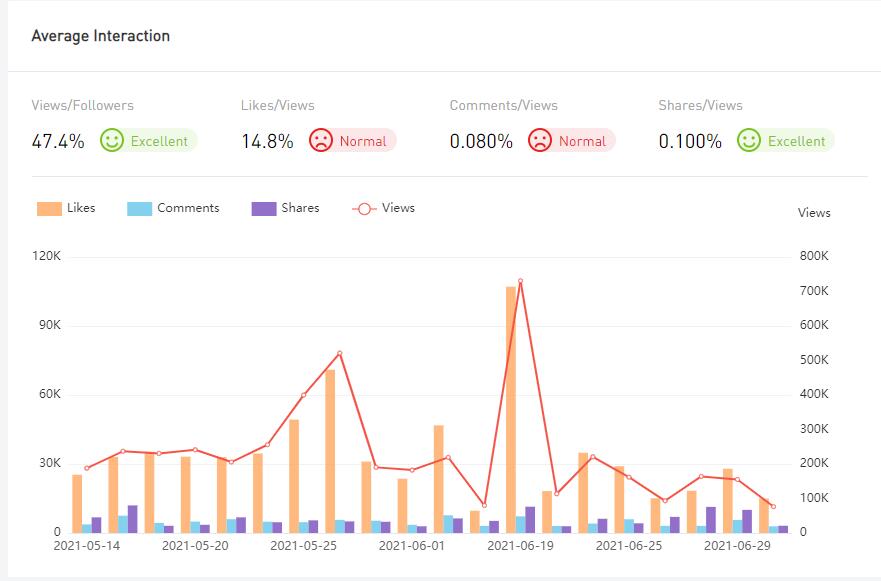Viewport: 881px width, 581px height.
Task: Click the Average Interaction panel title
Action: (101, 36)
